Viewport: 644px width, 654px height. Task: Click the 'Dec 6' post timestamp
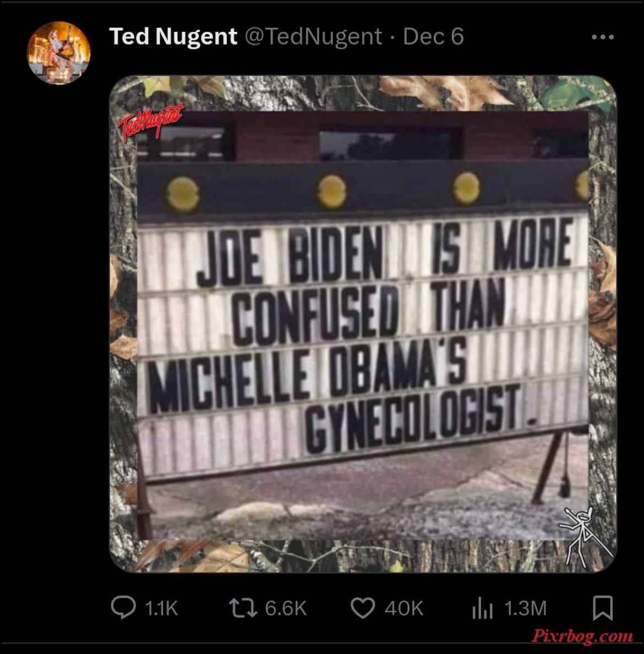(433, 36)
